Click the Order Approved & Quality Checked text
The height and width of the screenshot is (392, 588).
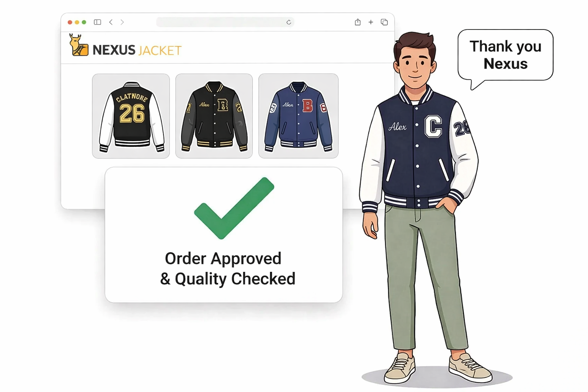[x=227, y=269]
